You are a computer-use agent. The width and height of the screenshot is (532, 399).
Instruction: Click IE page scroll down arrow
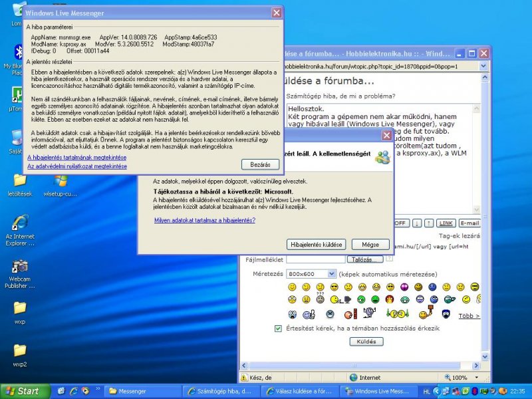pyautogui.click(x=485, y=356)
